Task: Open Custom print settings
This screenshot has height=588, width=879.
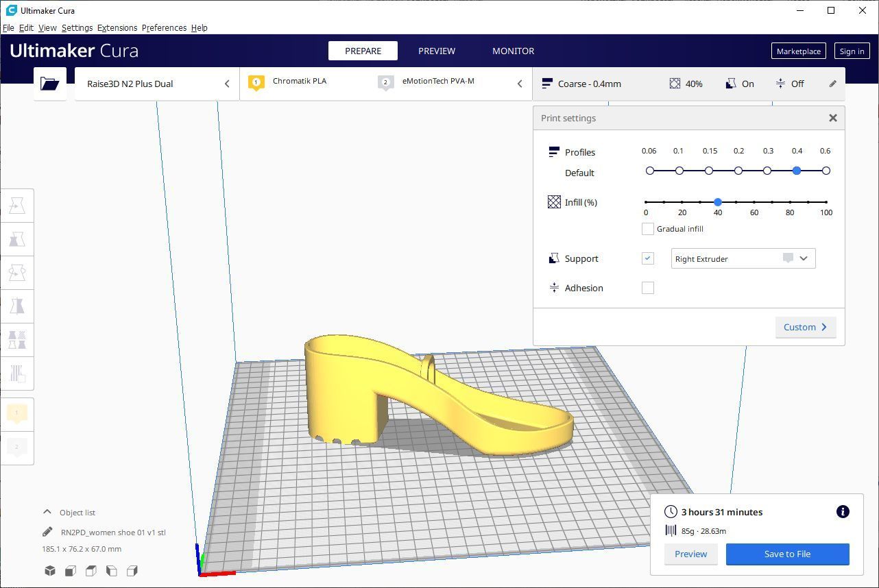Action: click(x=805, y=327)
